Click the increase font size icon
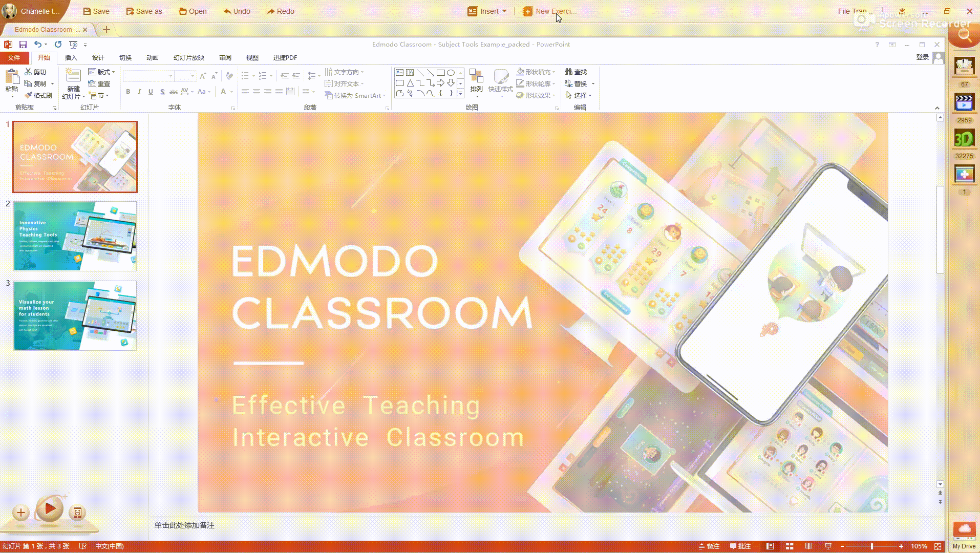 pyautogui.click(x=203, y=76)
